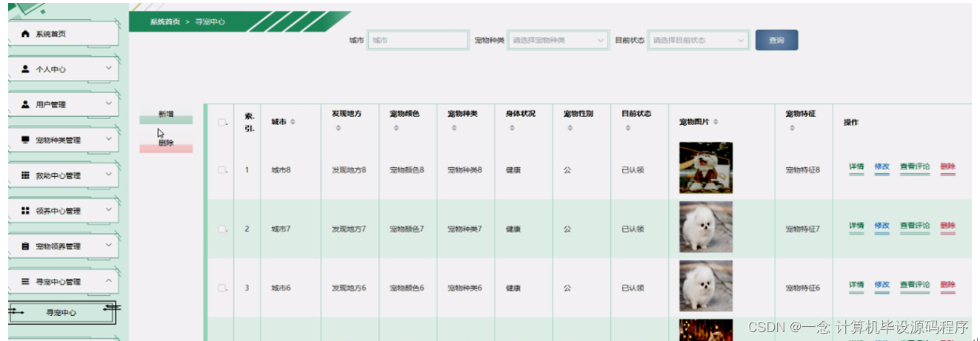The width and height of the screenshot is (980, 341).
Task: Sort by 宠物颜色 column arrows
Action: (x=396, y=129)
